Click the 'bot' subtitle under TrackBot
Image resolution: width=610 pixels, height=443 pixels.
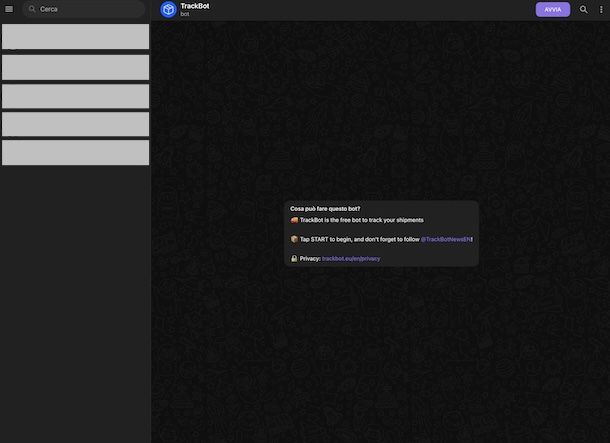pos(185,14)
